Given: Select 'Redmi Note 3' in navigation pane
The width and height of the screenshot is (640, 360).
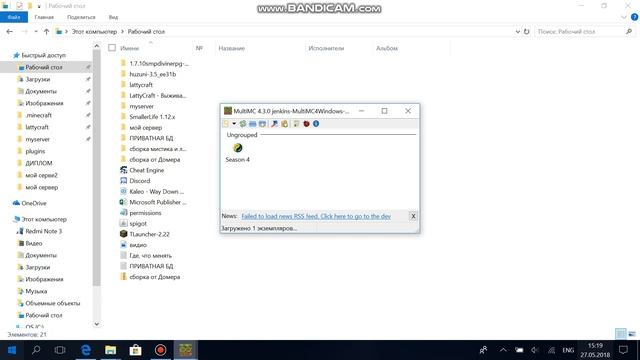Looking at the screenshot, I should 44,231.
